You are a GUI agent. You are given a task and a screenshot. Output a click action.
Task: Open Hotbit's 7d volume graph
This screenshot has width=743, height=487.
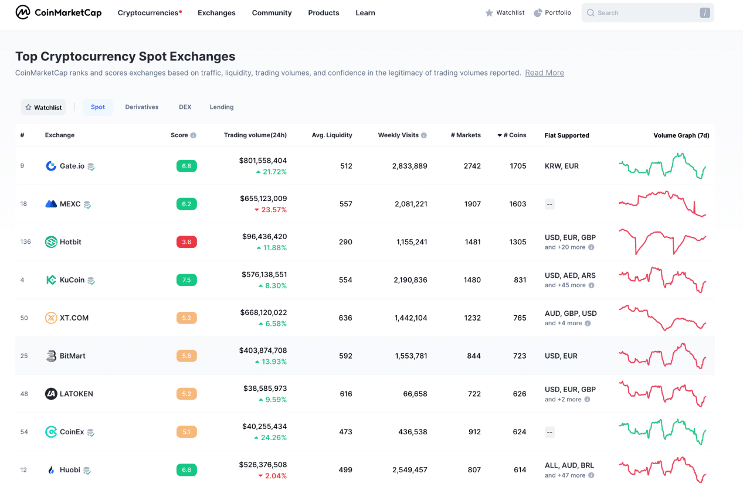(x=662, y=242)
